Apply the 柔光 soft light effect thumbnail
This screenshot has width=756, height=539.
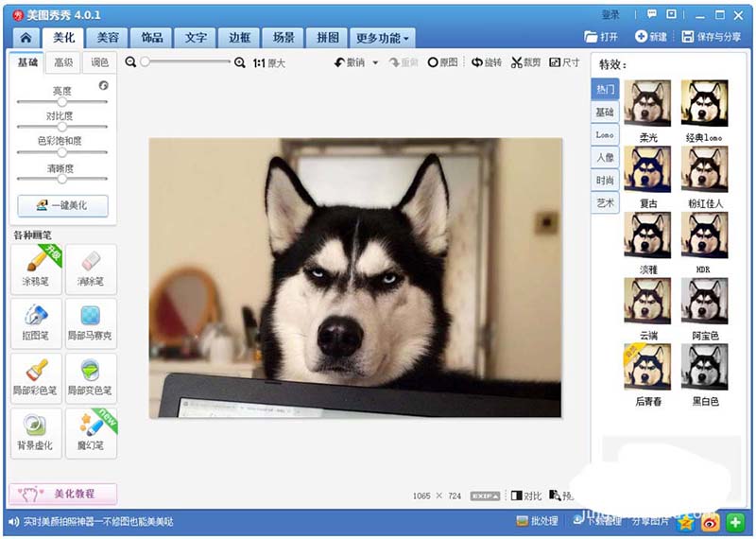point(647,103)
